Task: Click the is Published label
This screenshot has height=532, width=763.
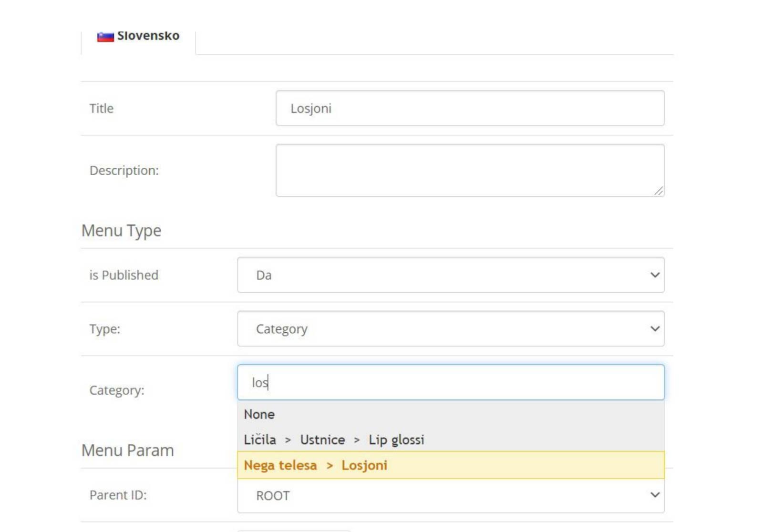Action: (124, 275)
